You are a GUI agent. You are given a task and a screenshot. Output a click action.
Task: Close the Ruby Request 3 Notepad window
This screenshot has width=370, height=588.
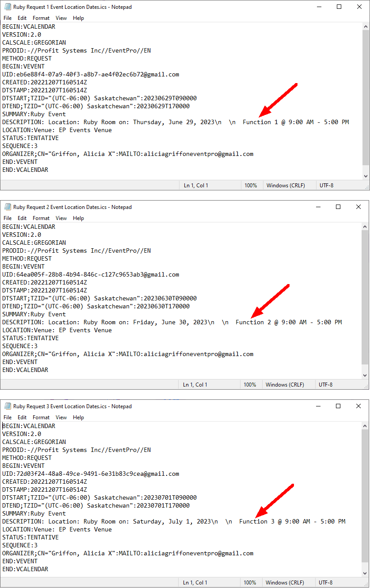(359, 406)
